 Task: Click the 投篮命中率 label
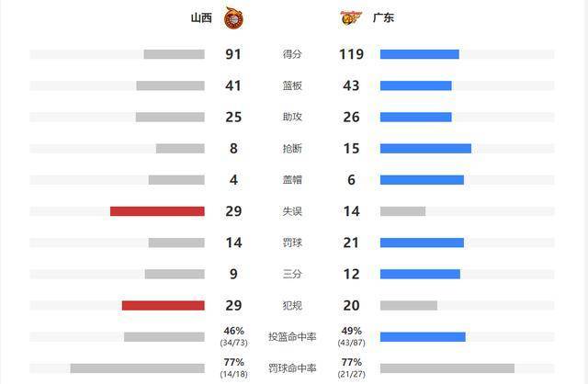pos(292,337)
